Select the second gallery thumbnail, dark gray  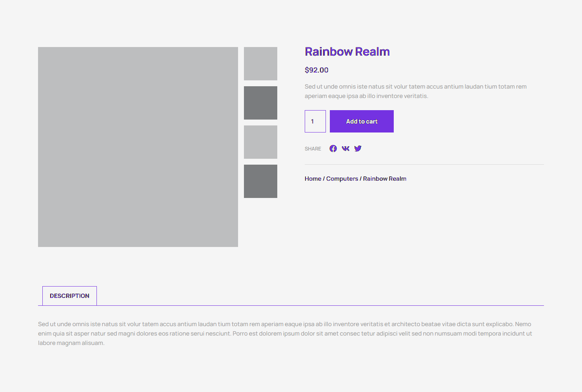coord(260,103)
